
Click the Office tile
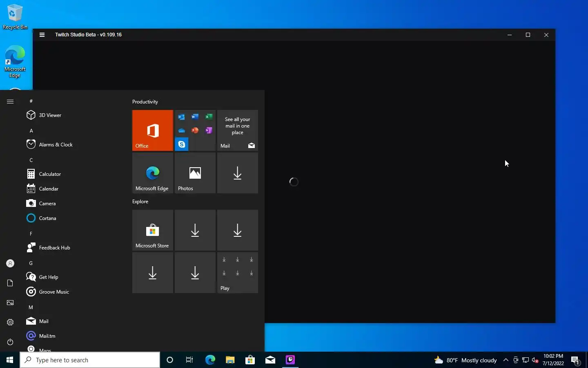coord(153,130)
